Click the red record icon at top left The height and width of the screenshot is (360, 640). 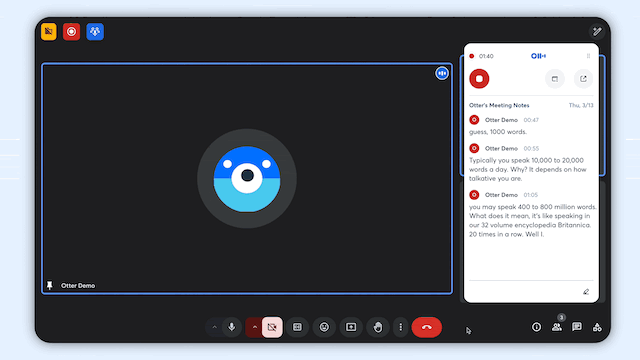click(x=71, y=31)
